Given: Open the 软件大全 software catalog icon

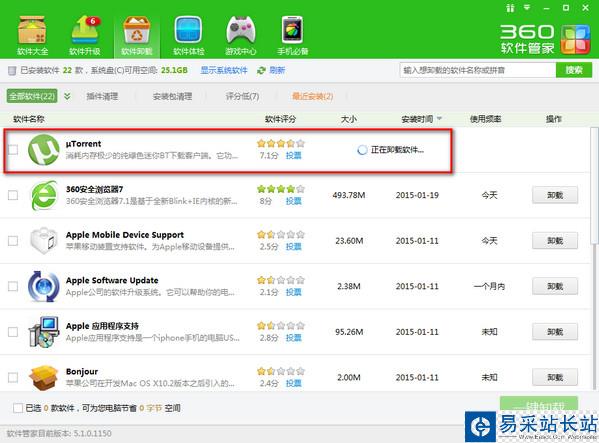Looking at the screenshot, I should click(x=32, y=35).
